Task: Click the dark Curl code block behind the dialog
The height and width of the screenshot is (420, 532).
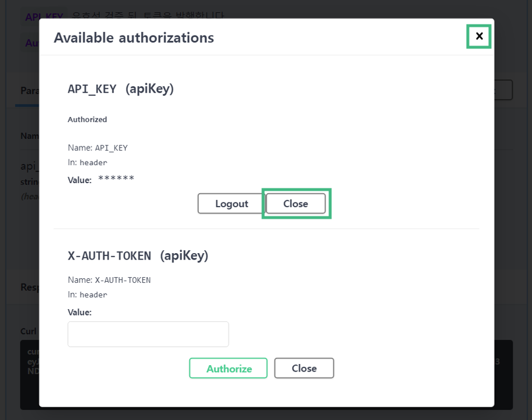Action: pyautogui.click(x=29, y=373)
